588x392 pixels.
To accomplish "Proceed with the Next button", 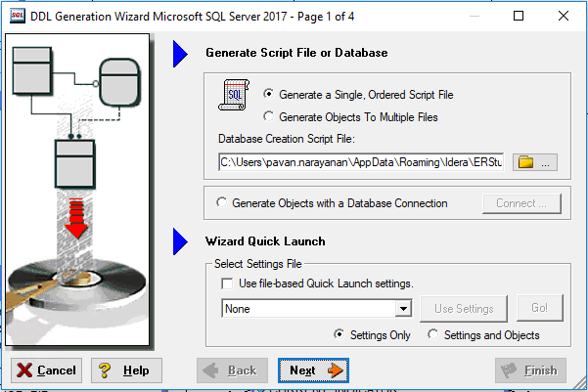I will (313, 370).
